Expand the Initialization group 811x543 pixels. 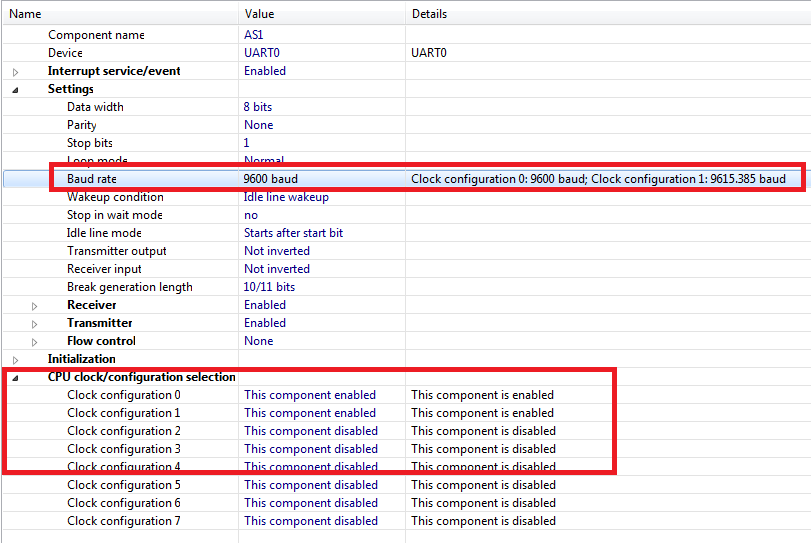16,360
